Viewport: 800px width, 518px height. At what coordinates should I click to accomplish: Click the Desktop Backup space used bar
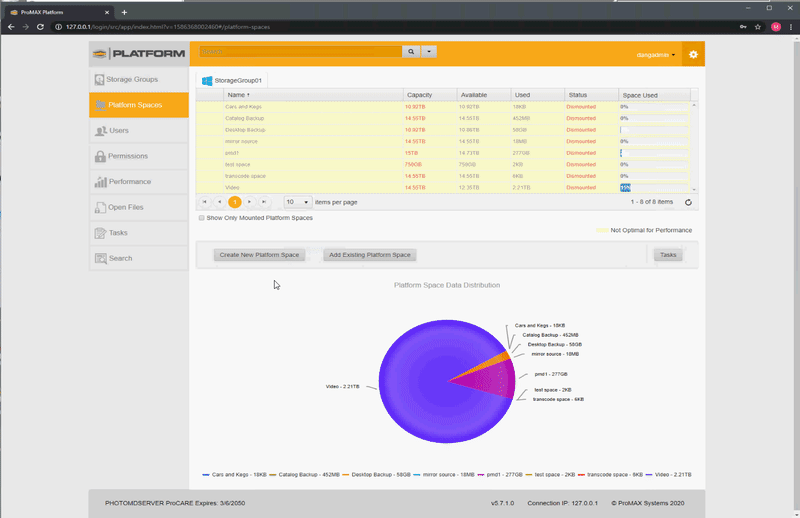654,130
